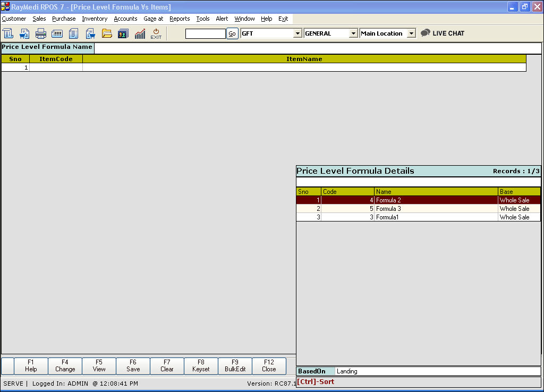Select the Formula 2 row
The height and width of the screenshot is (392, 544).
click(419, 200)
